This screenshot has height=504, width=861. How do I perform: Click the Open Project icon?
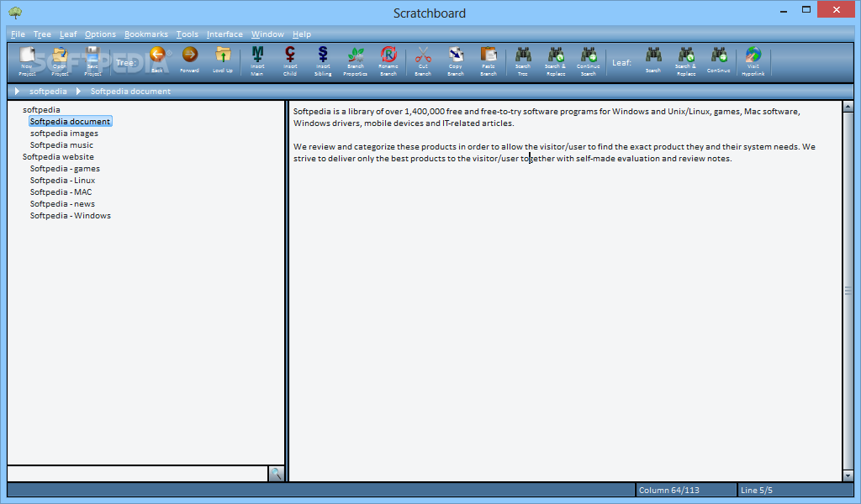[x=60, y=60]
